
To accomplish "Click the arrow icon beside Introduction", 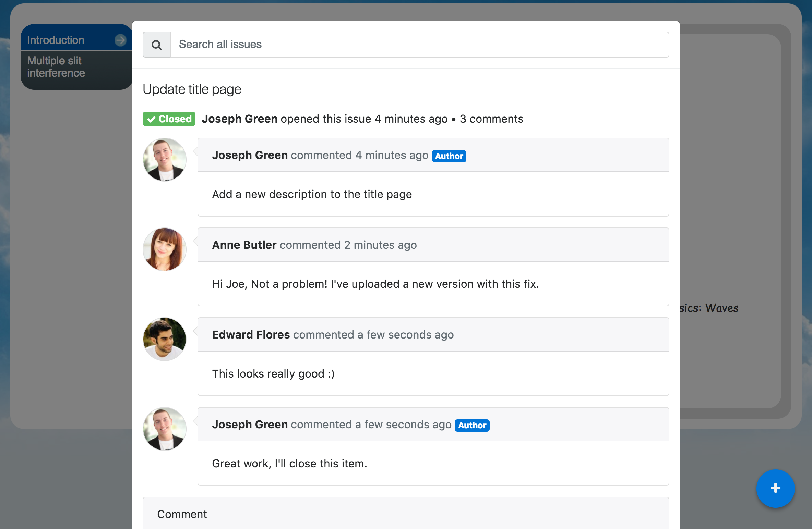I will click(120, 40).
